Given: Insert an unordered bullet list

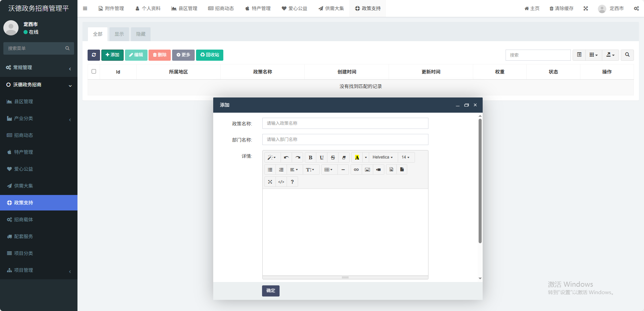Looking at the screenshot, I should click(270, 170).
